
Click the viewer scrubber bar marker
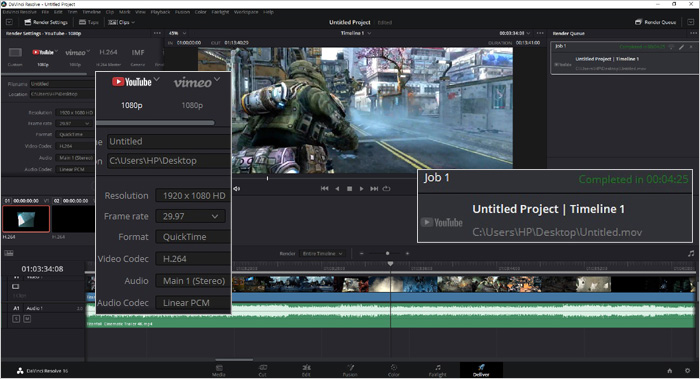267,178
